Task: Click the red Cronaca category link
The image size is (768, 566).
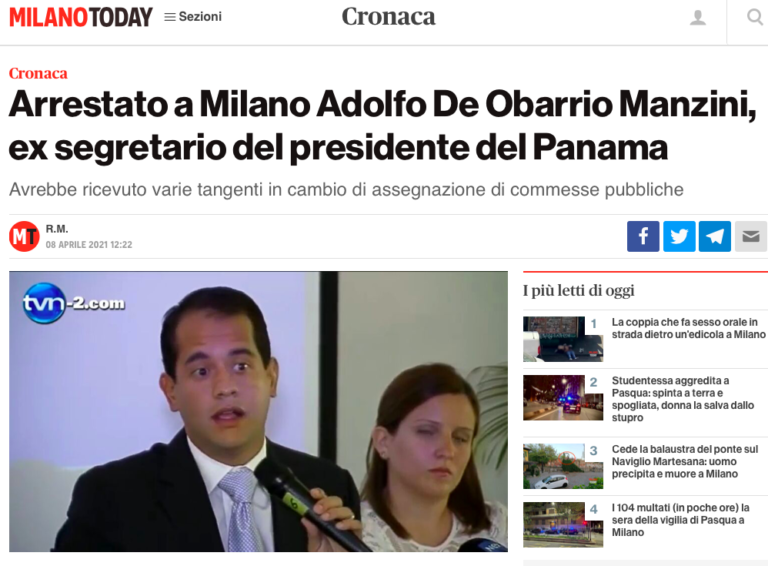Action: coord(38,73)
